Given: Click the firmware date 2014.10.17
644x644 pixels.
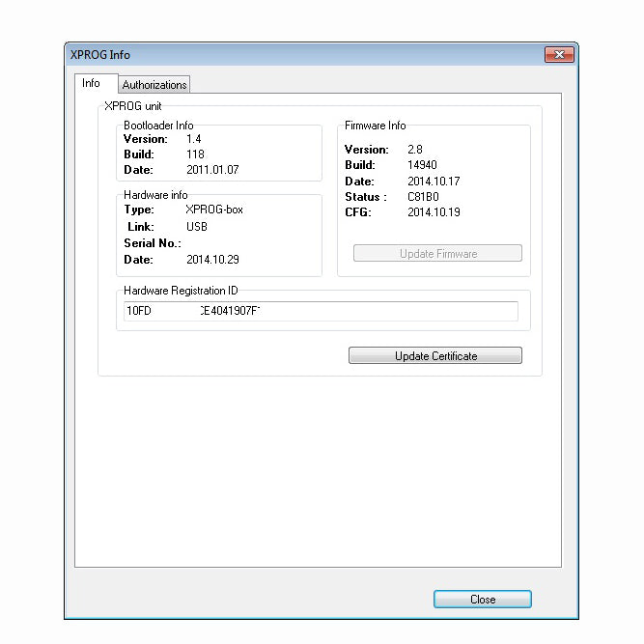Looking at the screenshot, I should tap(433, 182).
